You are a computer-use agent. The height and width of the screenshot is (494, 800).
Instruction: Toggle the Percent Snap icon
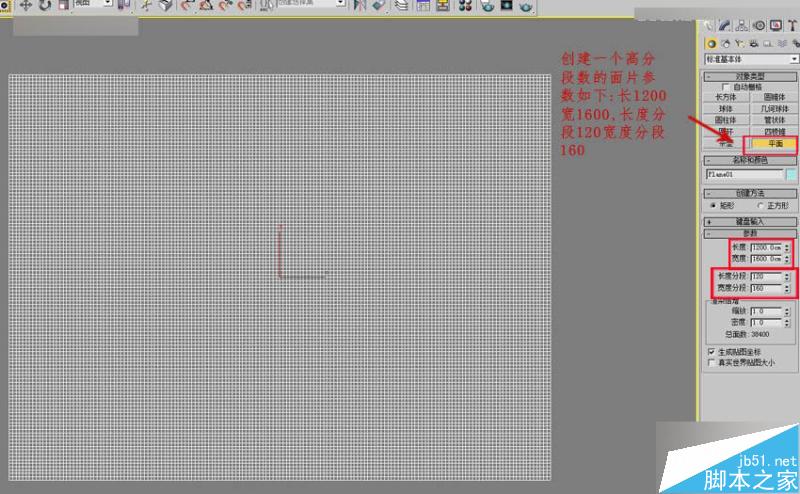[x=226, y=6]
